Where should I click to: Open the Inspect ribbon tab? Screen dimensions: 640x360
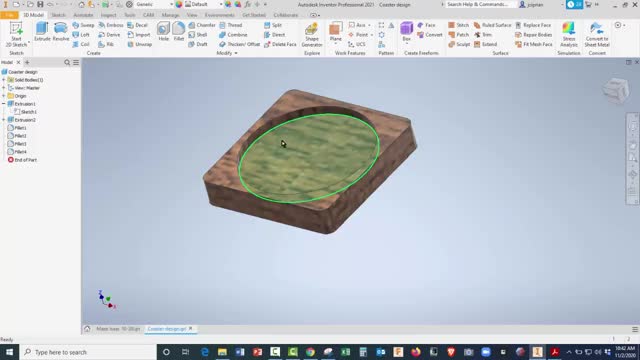tap(108, 15)
